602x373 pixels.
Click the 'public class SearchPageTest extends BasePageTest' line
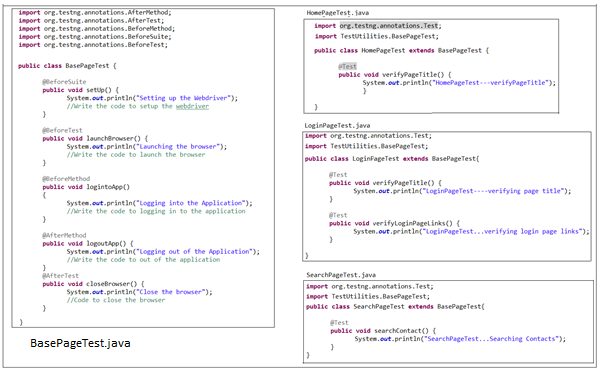(x=395, y=306)
